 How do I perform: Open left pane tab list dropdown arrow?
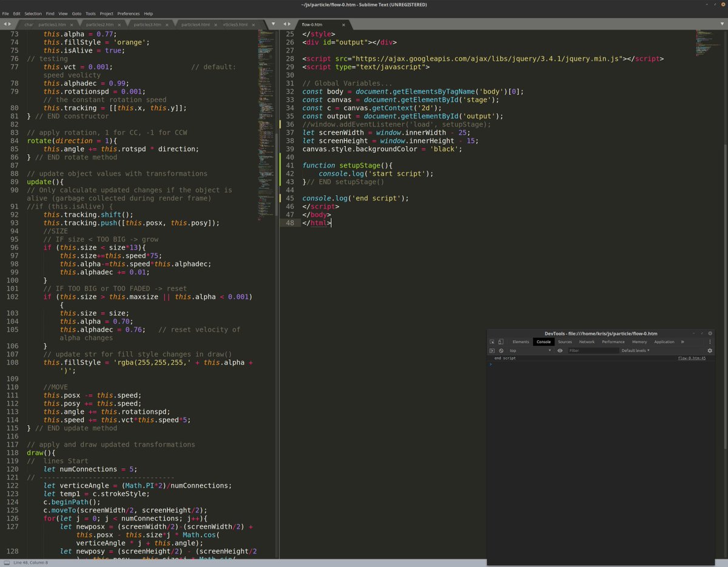pyautogui.click(x=273, y=24)
